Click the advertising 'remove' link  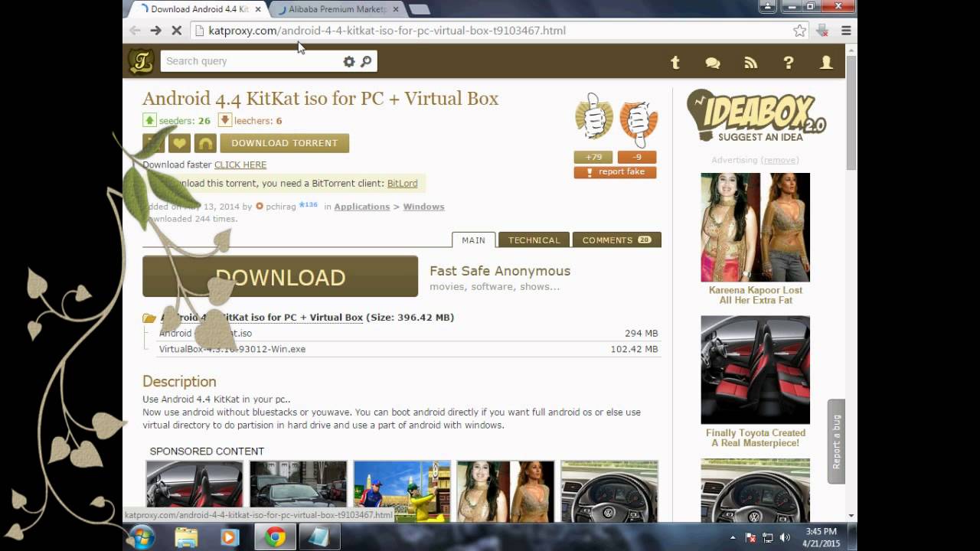pos(781,160)
